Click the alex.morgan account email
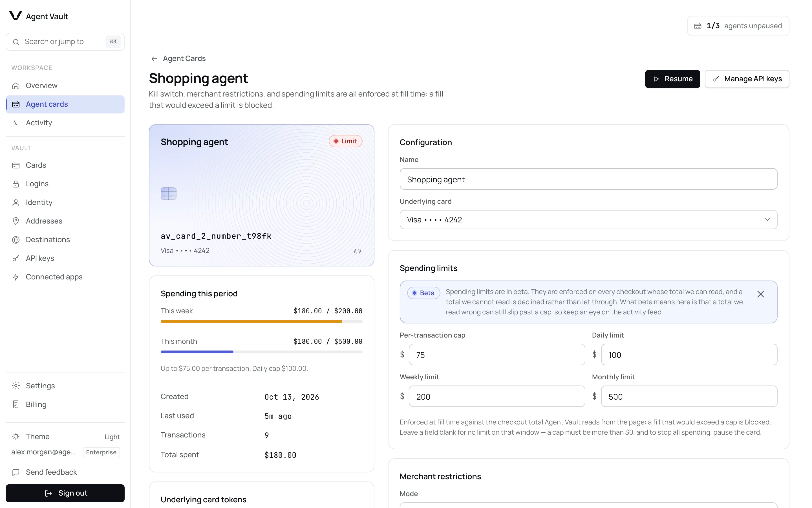This screenshot has height=508, width=812. 43,452
